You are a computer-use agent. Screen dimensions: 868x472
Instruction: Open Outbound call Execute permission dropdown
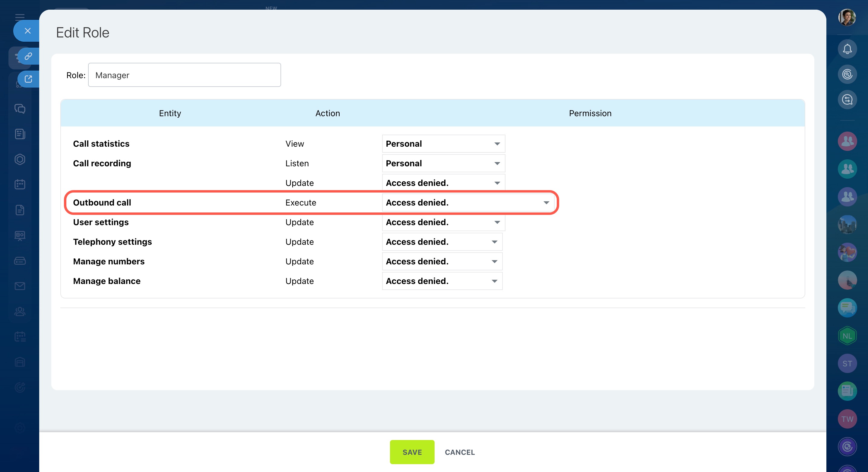468,203
